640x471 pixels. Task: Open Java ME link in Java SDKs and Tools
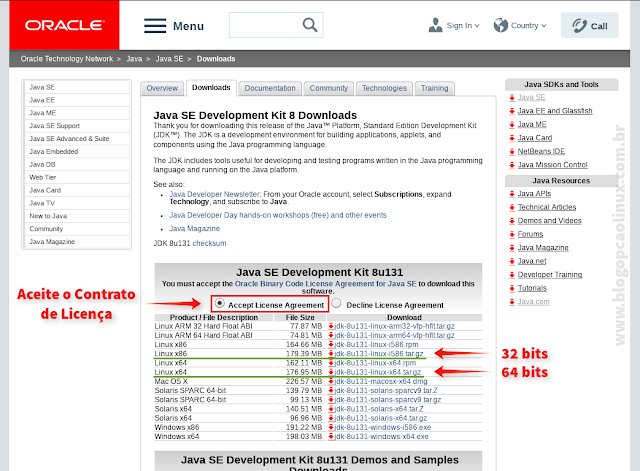[x=532, y=124]
